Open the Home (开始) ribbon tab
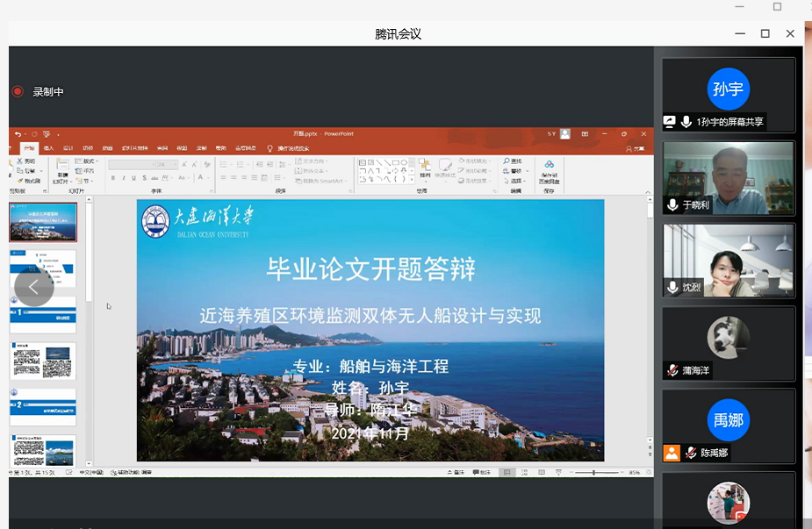Viewport: 812px width, 529px height. 29,148
